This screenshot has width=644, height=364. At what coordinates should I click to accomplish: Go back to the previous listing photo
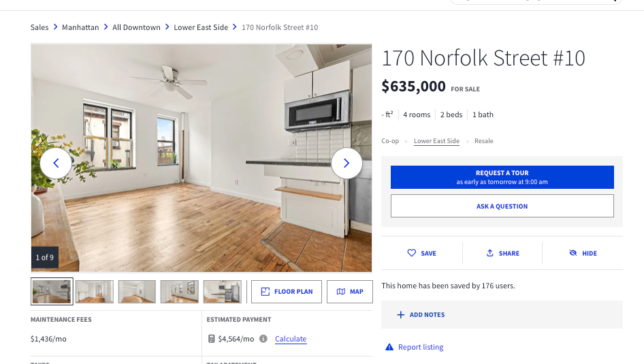pos(55,164)
